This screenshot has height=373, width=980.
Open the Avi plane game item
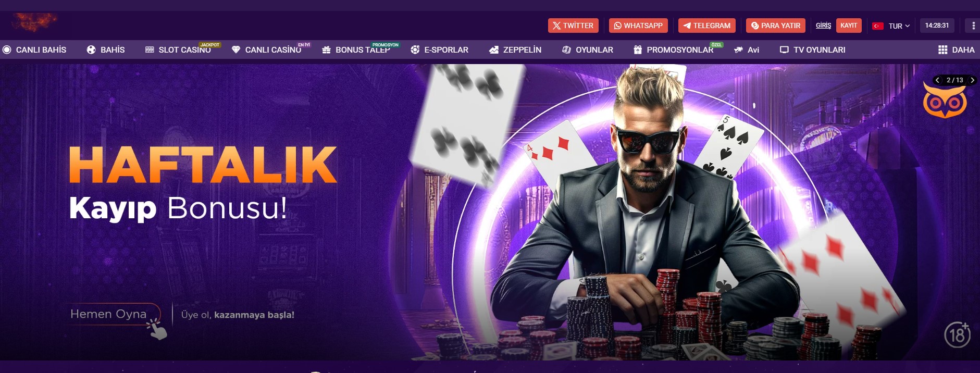point(747,49)
